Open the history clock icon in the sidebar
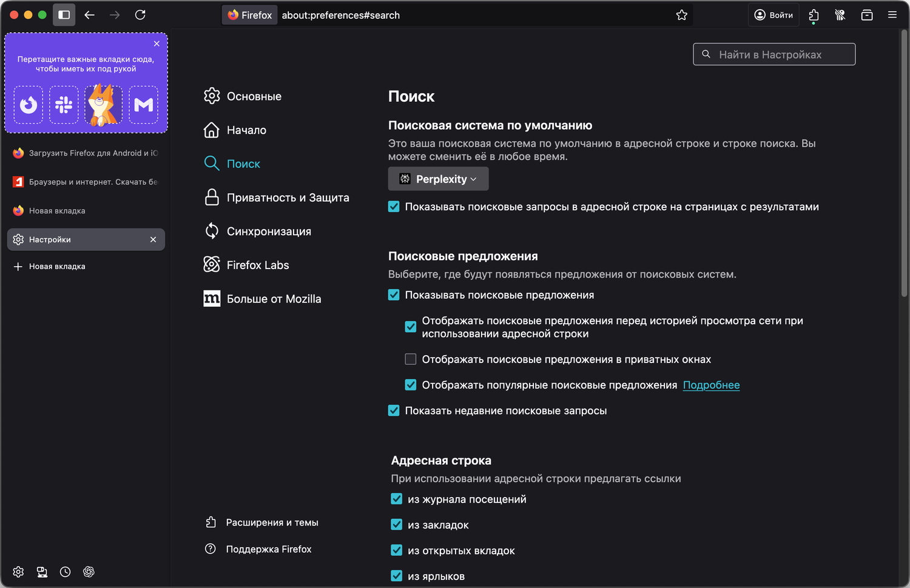This screenshot has width=910, height=588. (x=66, y=572)
